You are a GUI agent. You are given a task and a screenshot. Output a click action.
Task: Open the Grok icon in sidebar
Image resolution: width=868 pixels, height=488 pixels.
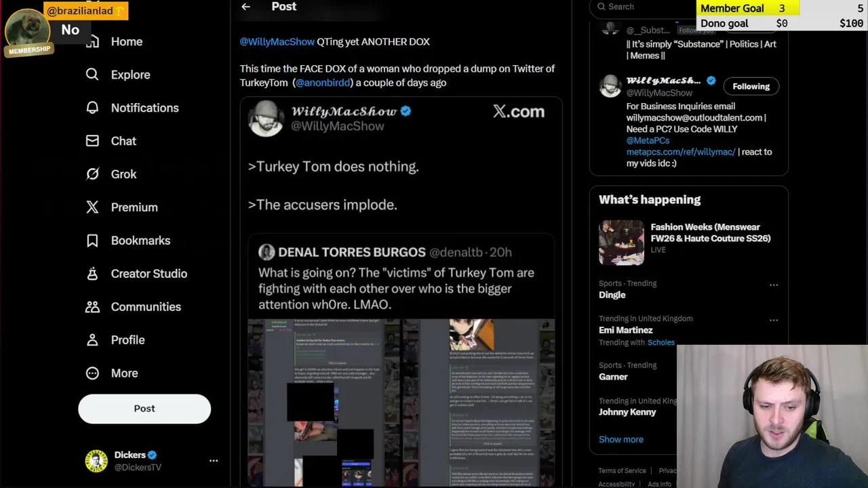pos(92,174)
